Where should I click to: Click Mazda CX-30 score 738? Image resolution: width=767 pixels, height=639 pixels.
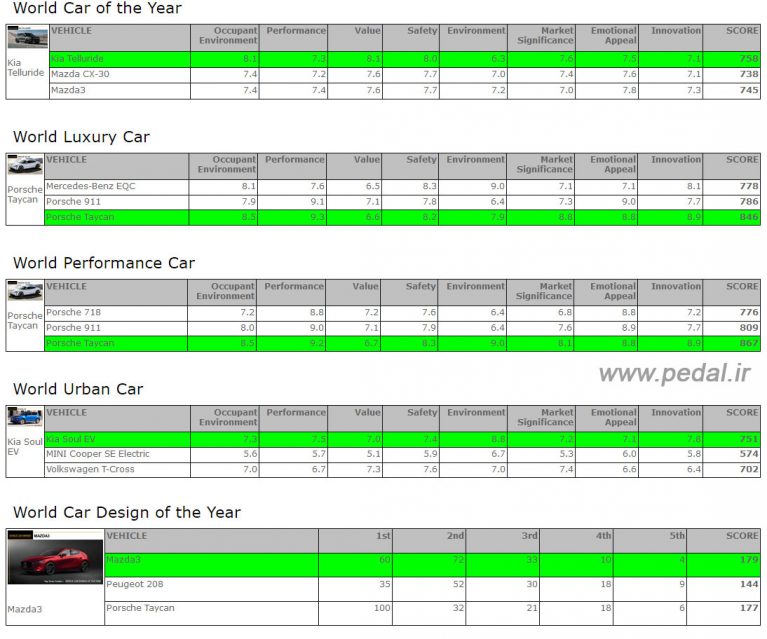click(x=749, y=74)
